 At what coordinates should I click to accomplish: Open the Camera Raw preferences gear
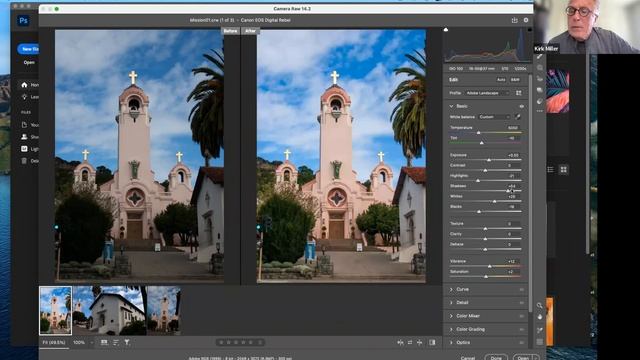[526, 20]
